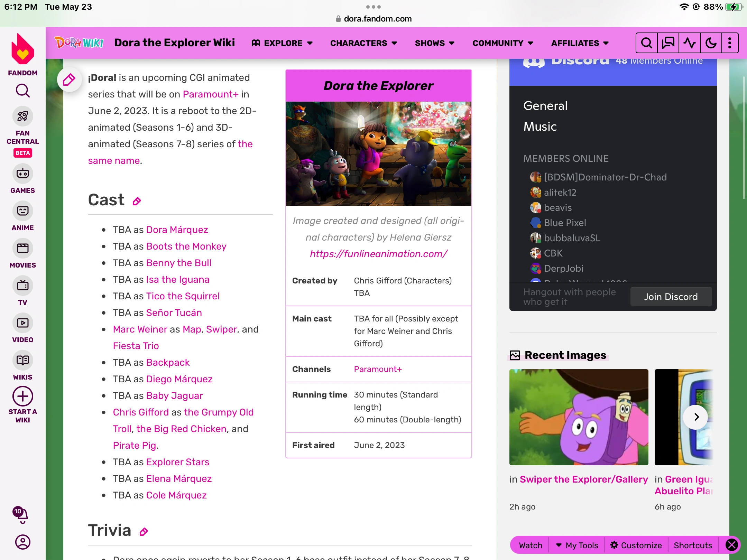
Task: Open the Customize gear in the bottom toolbar
Action: pyautogui.click(x=636, y=545)
